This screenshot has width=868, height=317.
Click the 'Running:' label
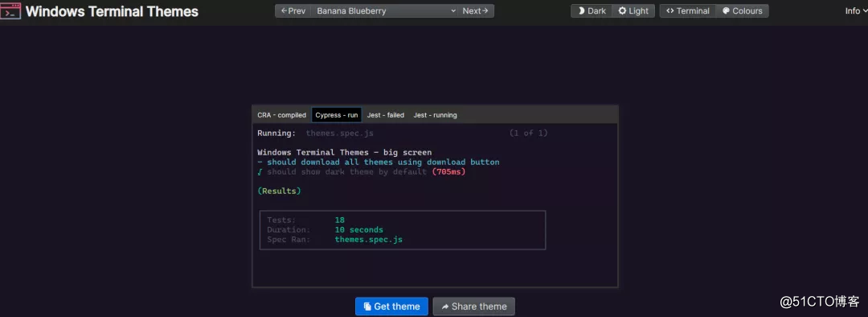point(276,133)
